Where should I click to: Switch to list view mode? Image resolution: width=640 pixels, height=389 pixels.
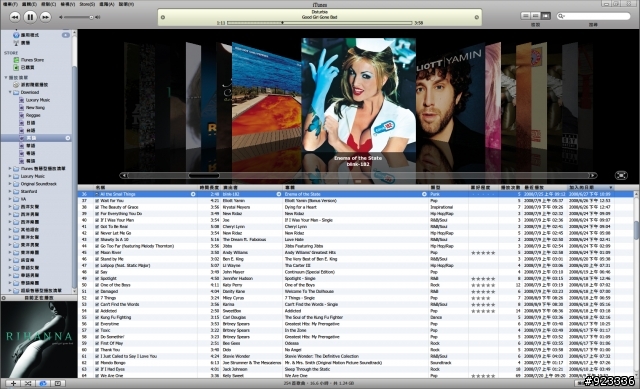click(526, 16)
